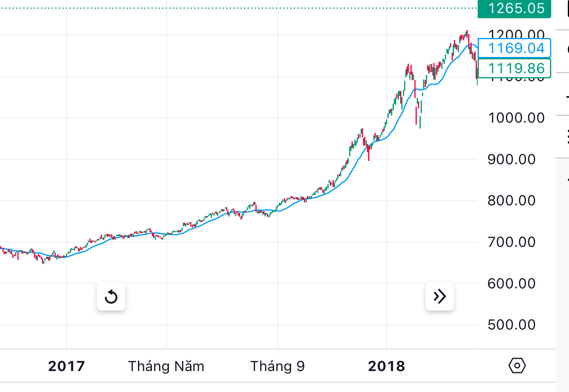Click the green 1265.05 price label
This screenshot has width=569, height=392.
[514, 8]
